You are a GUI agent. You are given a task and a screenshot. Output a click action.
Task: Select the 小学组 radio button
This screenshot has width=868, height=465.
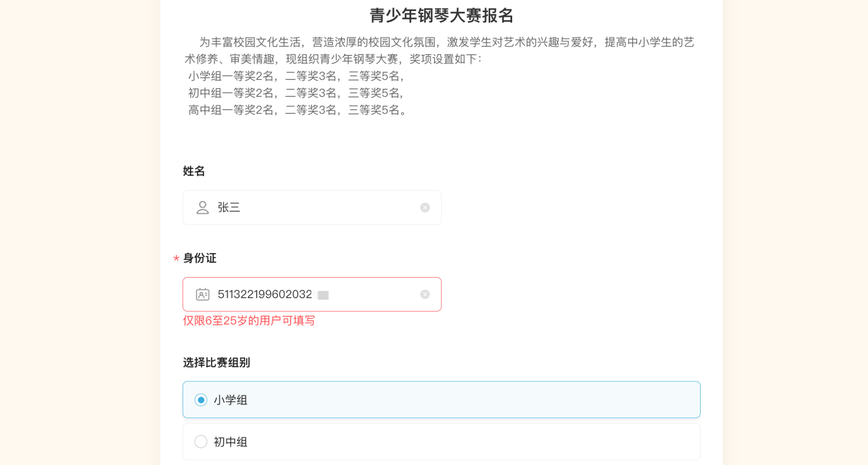tap(201, 400)
